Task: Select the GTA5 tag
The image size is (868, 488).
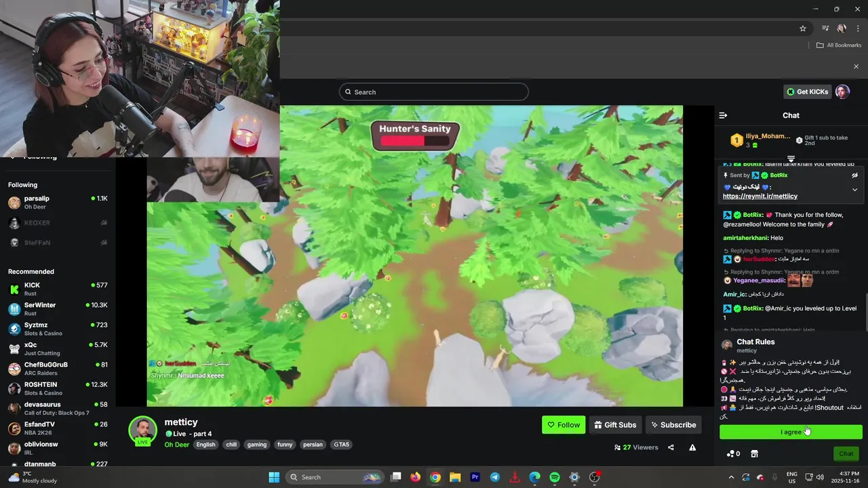Action: pos(341,445)
